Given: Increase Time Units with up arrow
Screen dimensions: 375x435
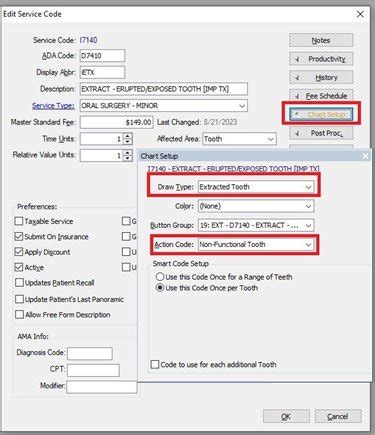Looking at the screenshot, I should pos(128,136).
